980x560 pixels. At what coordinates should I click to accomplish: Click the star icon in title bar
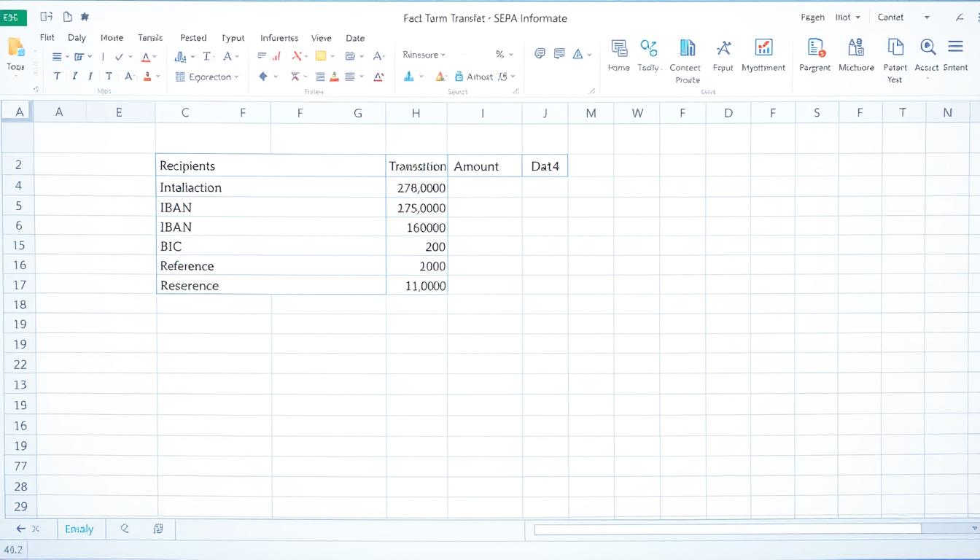point(85,16)
